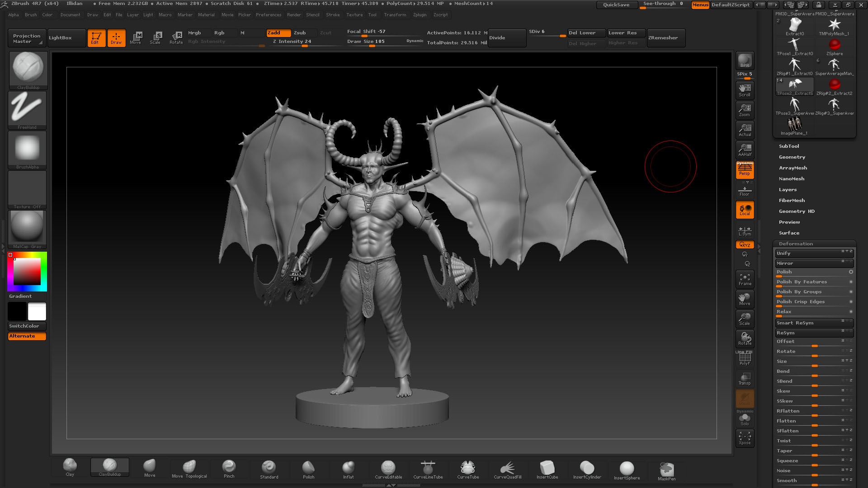868x488 pixels.
Task: Switch to Scale transform mode in top toolbar
Action: (156, 38)
